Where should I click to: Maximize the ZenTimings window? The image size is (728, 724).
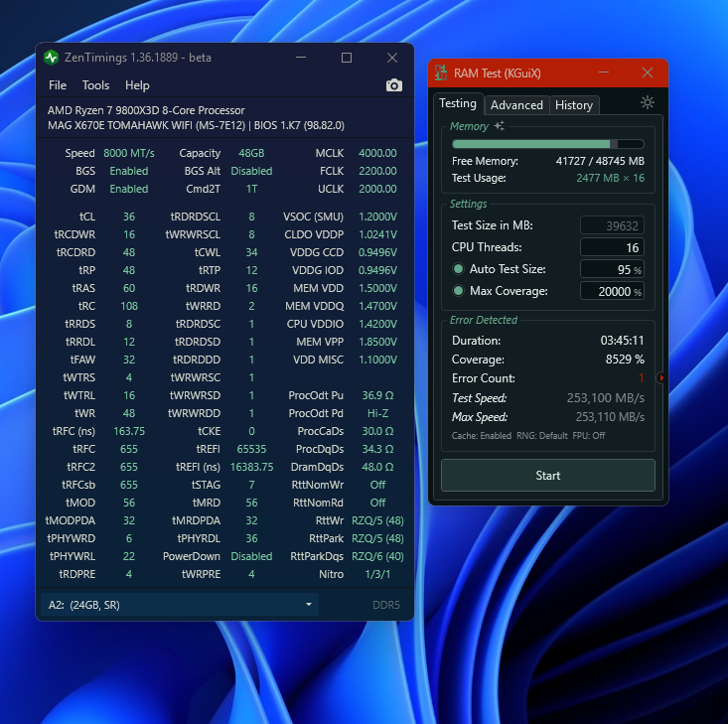point(347,58)
